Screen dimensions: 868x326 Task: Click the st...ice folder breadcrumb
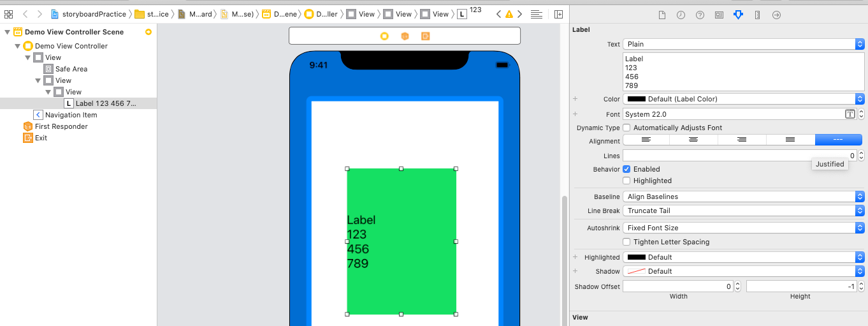[x=152, y=14]
